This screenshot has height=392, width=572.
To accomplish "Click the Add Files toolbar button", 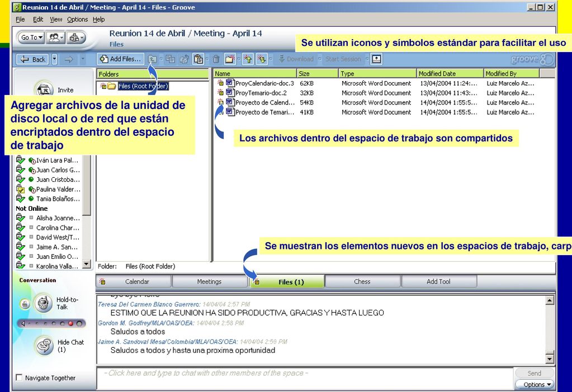I will [120, 59].
